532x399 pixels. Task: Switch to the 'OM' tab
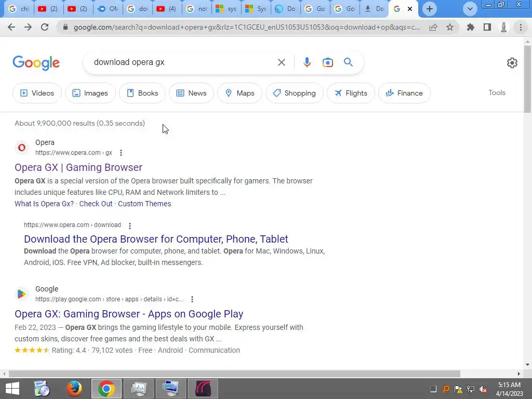(108, 9)
